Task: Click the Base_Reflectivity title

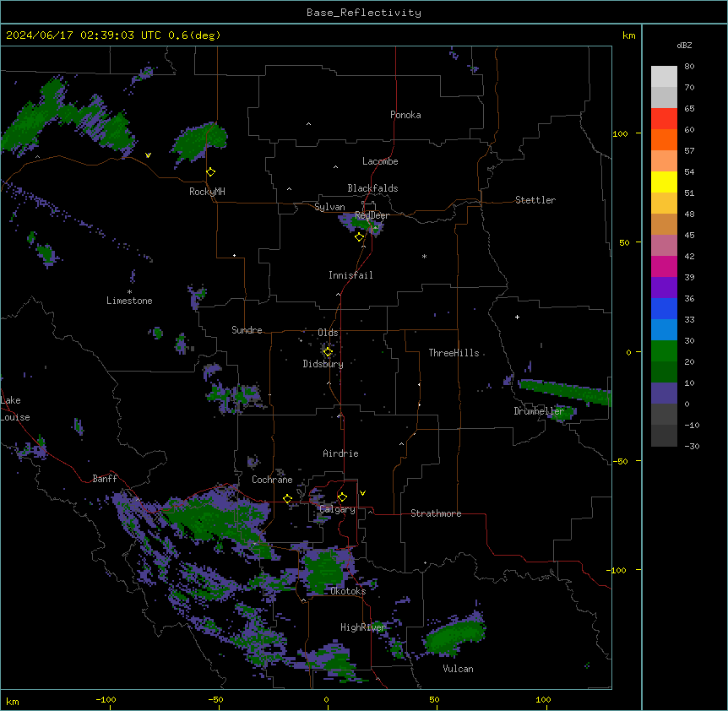Action: [364, 13]
